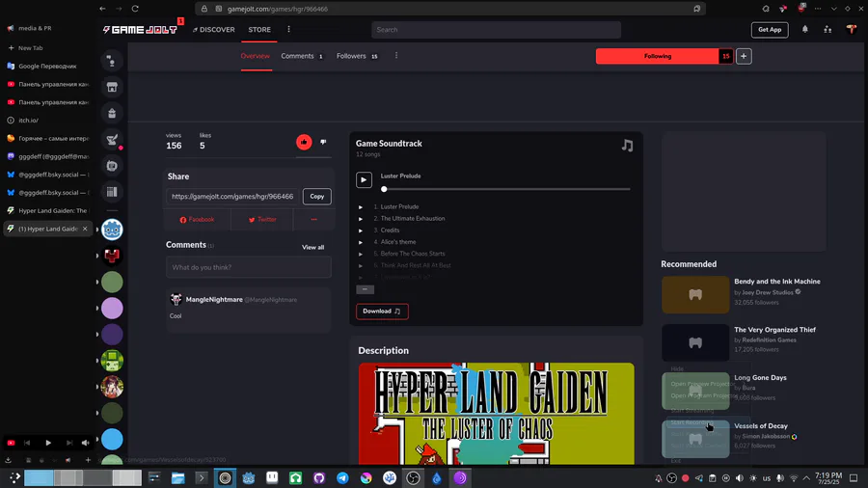Screen dimensions: 868x488
Task: Expand the soundtrack song list
Action: pyautogui.click(x=365, y=289)
